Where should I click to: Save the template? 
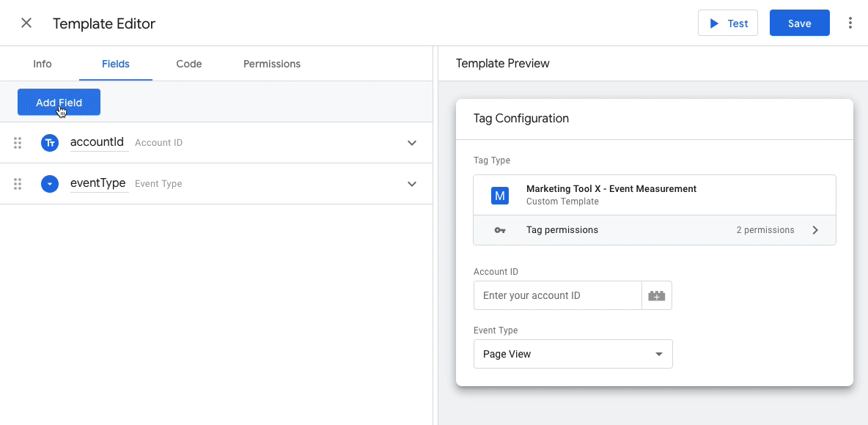point(799,23)
